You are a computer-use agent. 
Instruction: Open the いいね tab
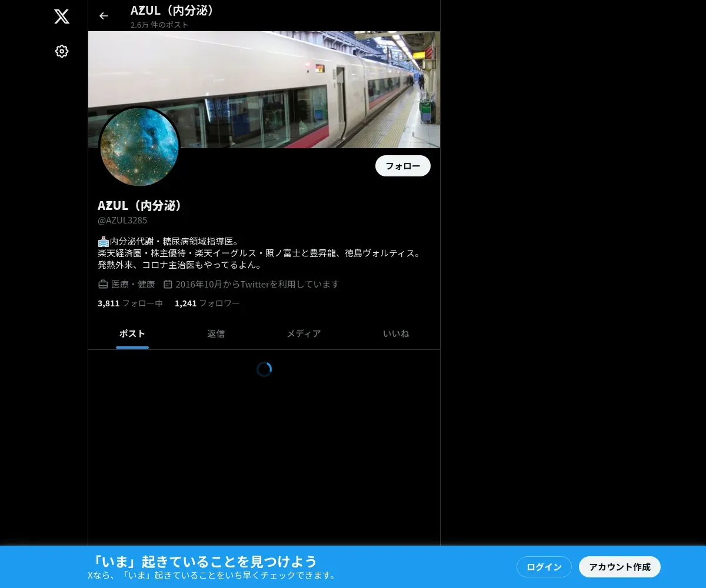pos(396,333)
